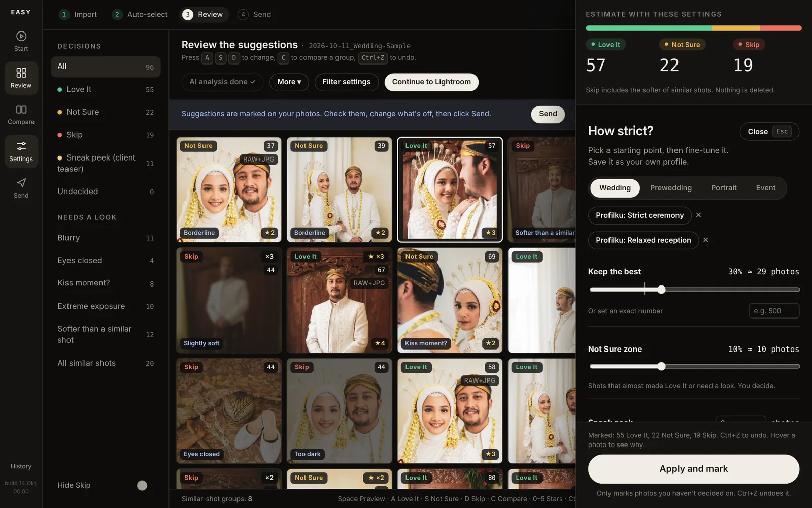Adjust the Not Sure zone slider handle

click(661, 366)
